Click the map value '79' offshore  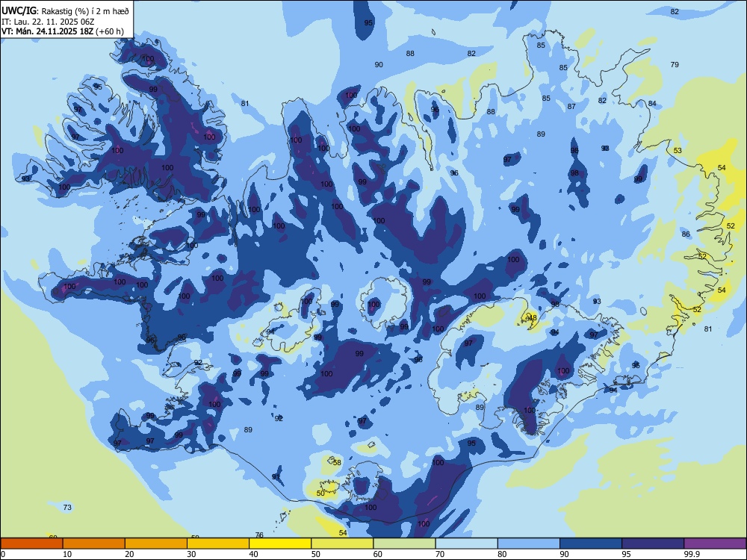675,64
